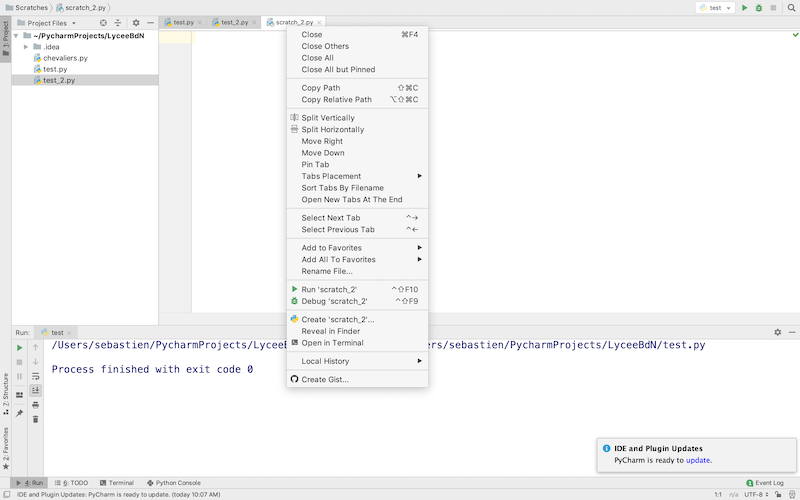Screen dimensions: 800x500
Task: Restore layout icon in Run panel
Action: 19,394
